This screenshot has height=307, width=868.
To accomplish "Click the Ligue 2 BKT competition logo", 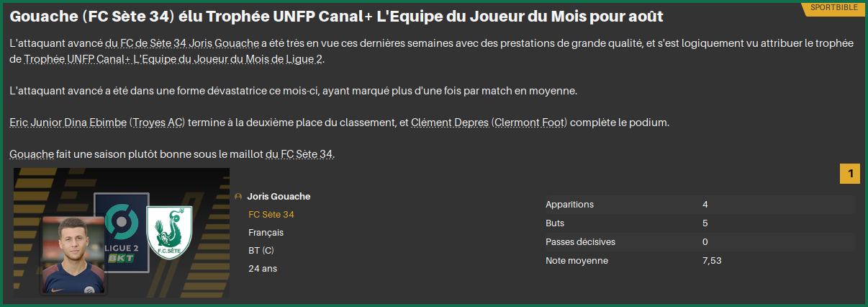I will [121, 232].
